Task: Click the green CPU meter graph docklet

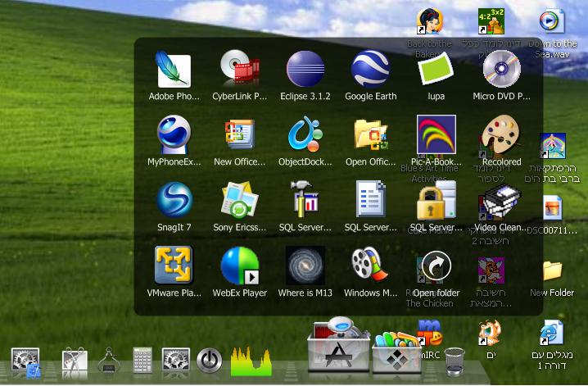Action: 251,361
